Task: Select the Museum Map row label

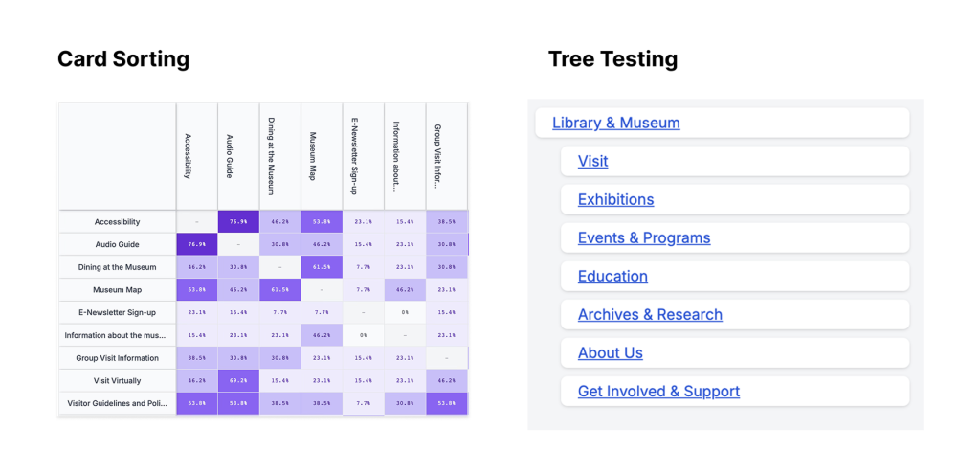Action: point(118,289)
